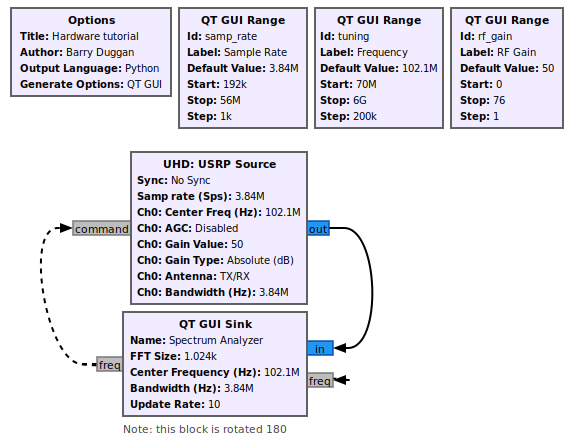Click the blue in port of sink

tap(320, 348)
